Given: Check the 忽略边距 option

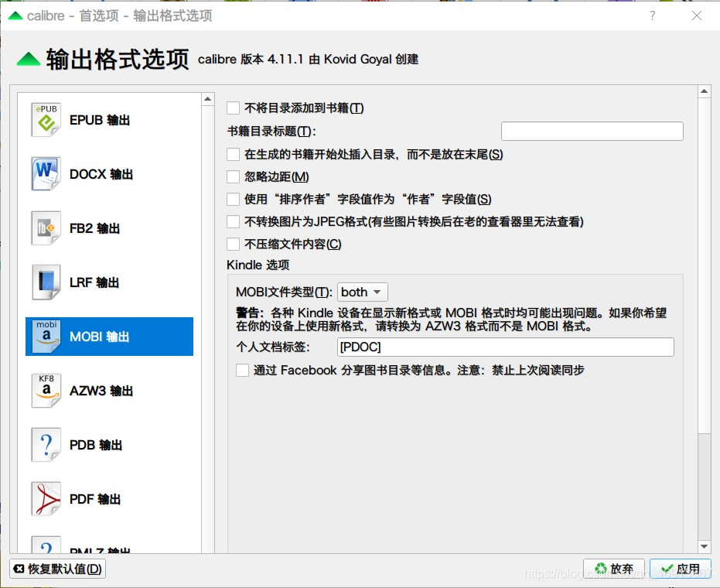Looking at the screenshot, I should tap(234, 177).
